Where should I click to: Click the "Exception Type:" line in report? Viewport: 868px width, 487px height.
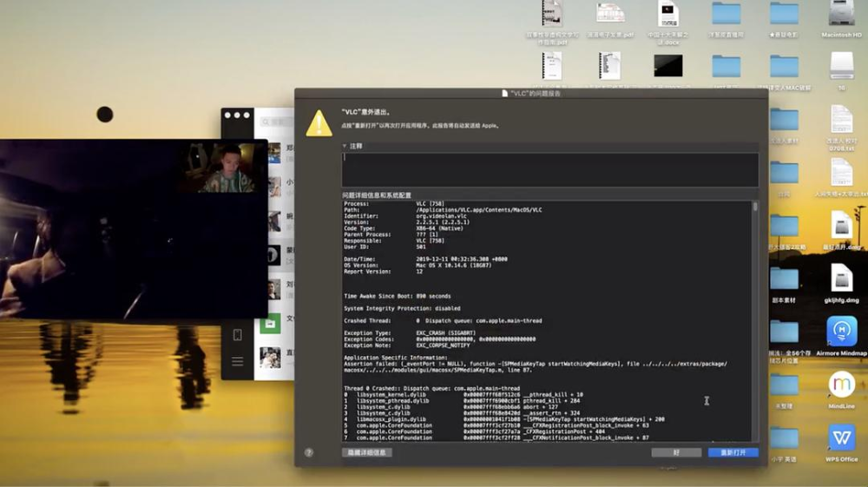point(410,333)
